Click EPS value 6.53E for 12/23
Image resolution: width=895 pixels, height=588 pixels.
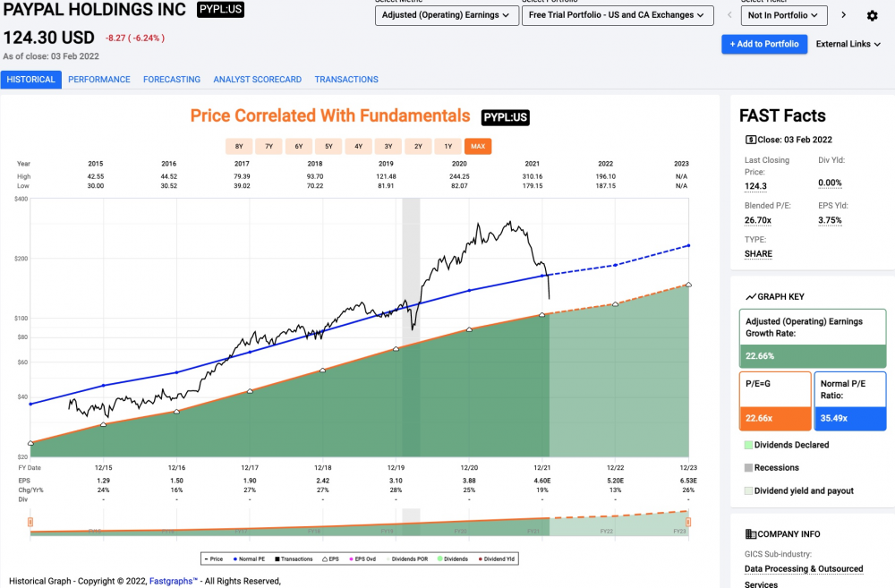688,481
